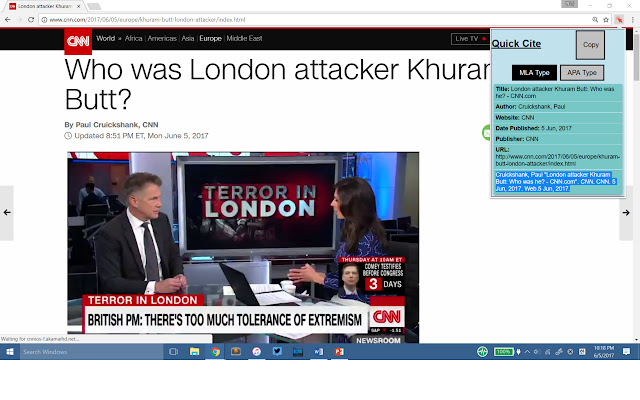The height and width of the screenshot is (400, 640).
Task: Open Task View on taskbar
Action: 173,352
